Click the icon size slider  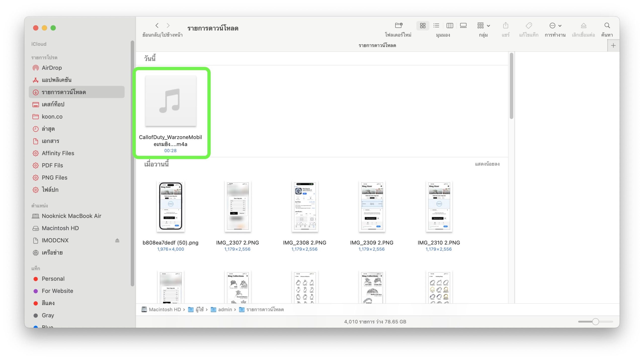pos(595,322)
